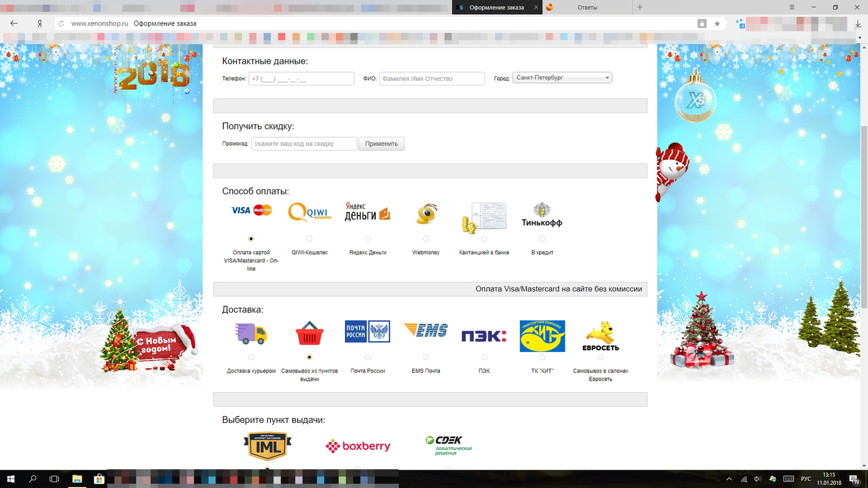Image resolution: width=868 pixels, height=488 pixels.
Task: Open the Windows notification center
Action: click(x=854, y=479)
